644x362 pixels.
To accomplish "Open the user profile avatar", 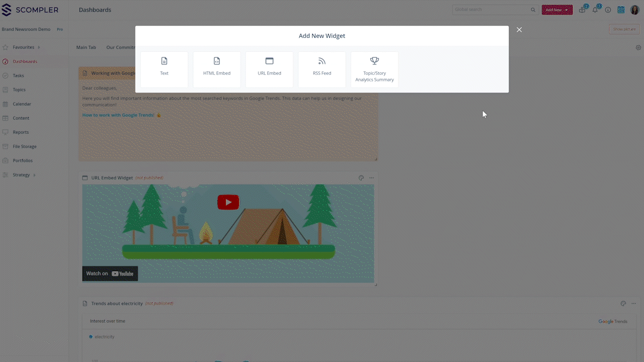I will tap(634, 10).
